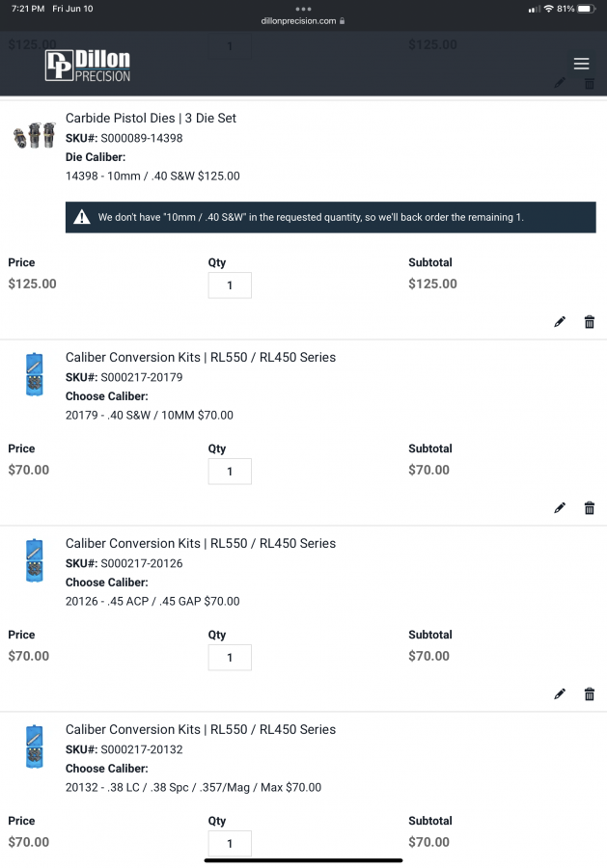This screenshot has width=607, height=868.
Task: Edit the Carbide Pistol Dies item
Action: click(560, 322)
